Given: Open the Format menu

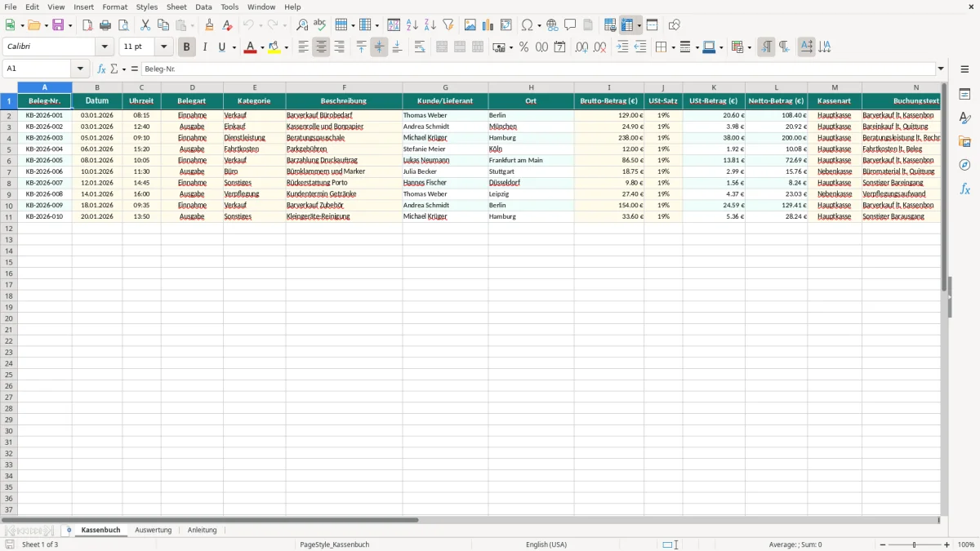Looking at the screenshot, I should [115, 7].
